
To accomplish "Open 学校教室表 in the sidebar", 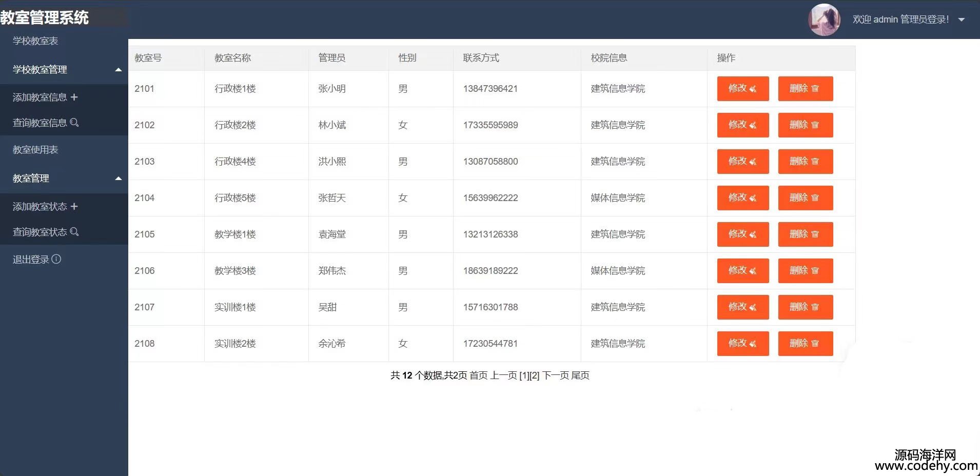I will coord(35,41).
